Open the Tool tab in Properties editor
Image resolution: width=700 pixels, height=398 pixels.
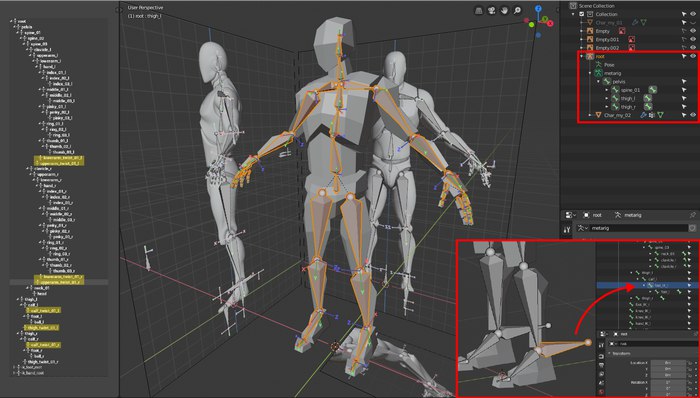567,230
